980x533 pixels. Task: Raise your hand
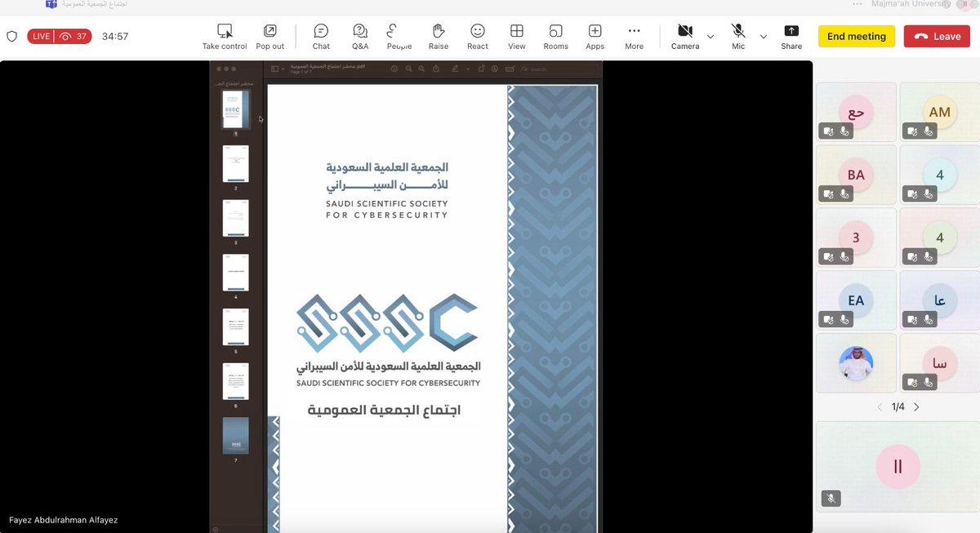click(439, 37)
